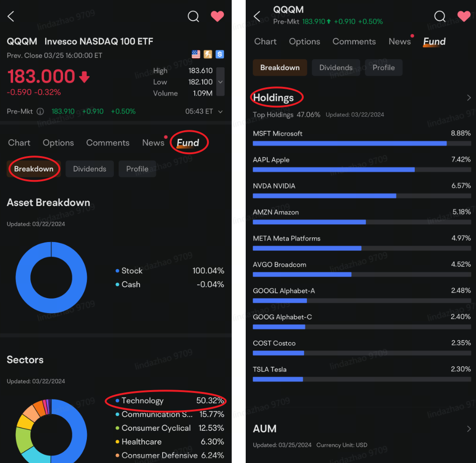Tap the AAPL Apple weight bar
This screenshot has width=476, height=463.
click(x=362, y=170)
